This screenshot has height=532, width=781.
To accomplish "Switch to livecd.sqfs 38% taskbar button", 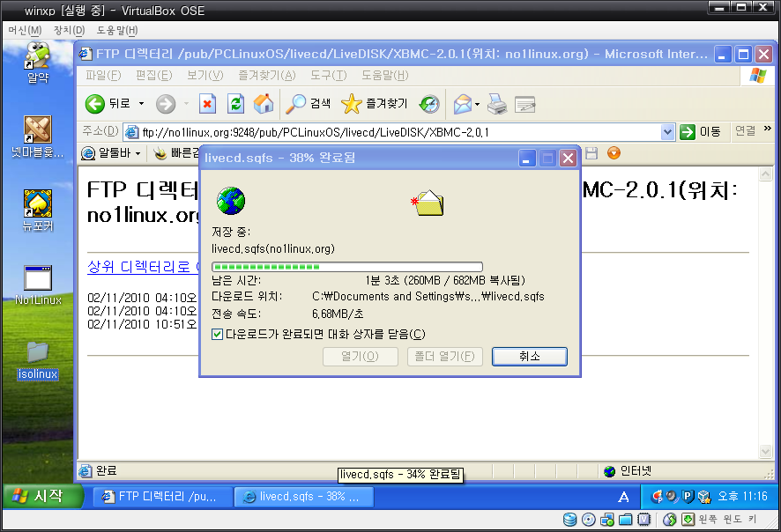I will (x=304, y=496).
